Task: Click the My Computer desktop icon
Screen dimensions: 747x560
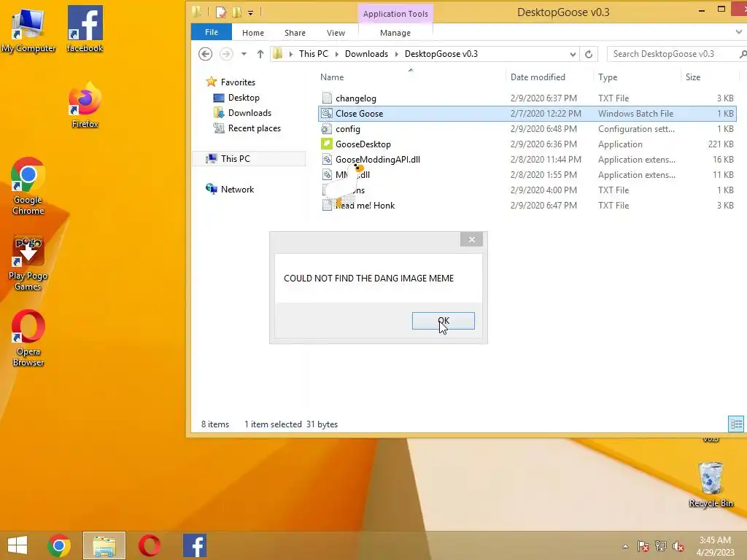Action: 28,29
